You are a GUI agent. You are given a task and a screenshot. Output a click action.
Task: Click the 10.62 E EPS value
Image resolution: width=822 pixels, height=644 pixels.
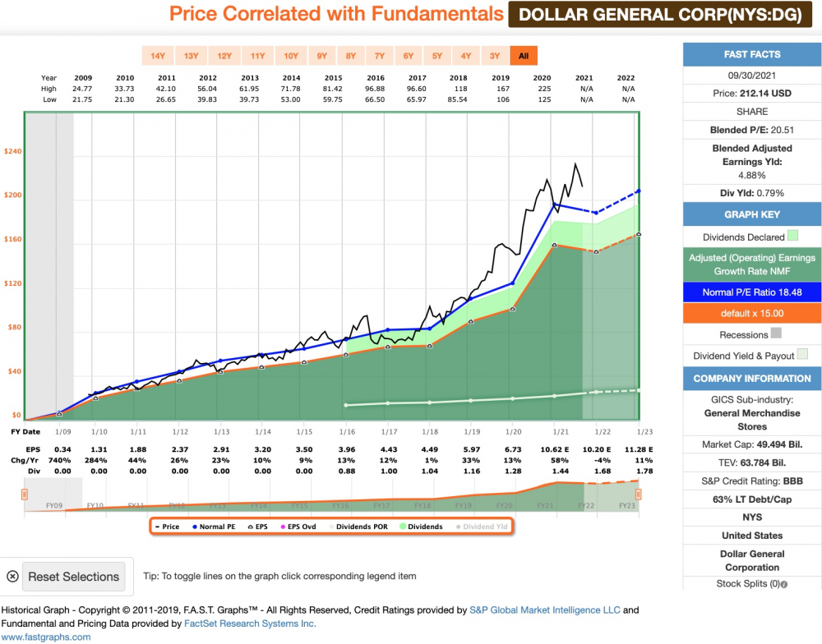click(x=555, y=449)
